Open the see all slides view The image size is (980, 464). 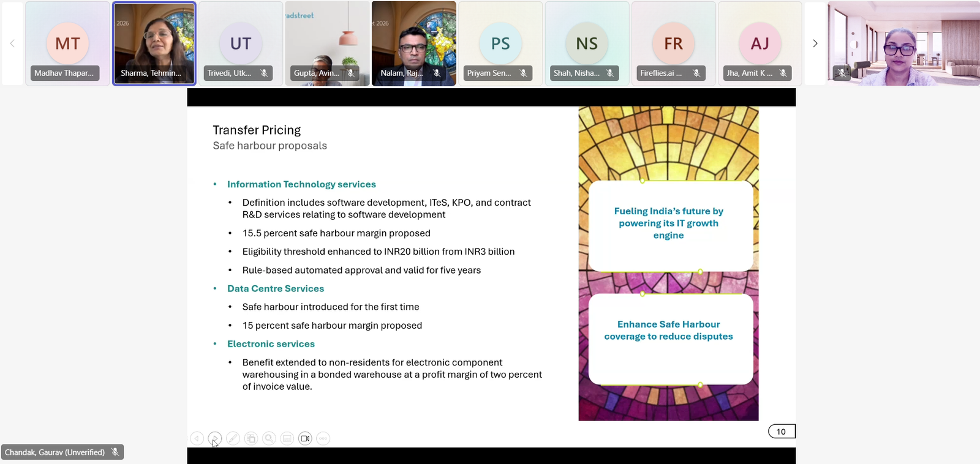tap(251, 438)
